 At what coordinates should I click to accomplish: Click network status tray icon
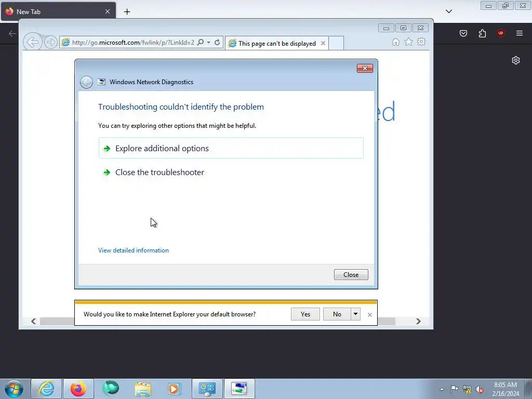(467, 389)
